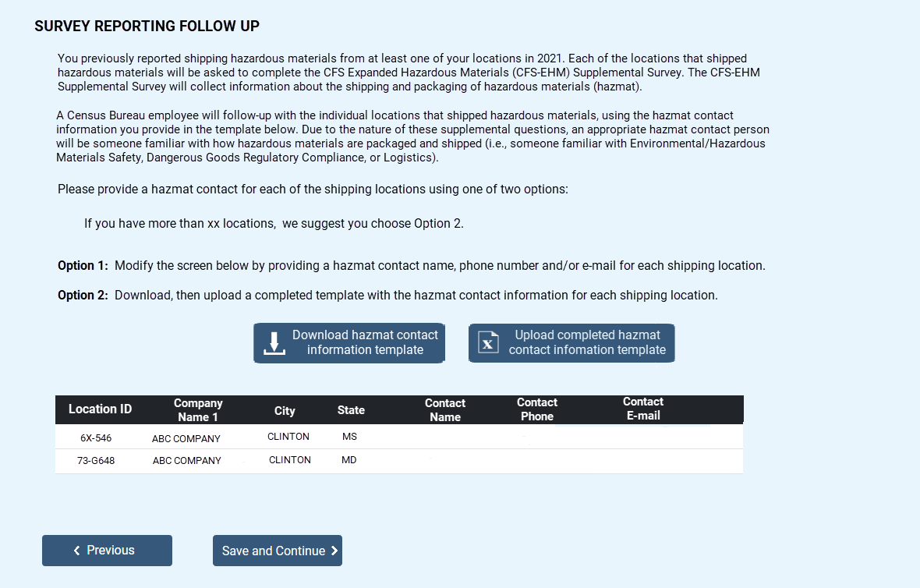Select the Company Name 1 column header
Viewport: 920px width, 588px height.
198,410
